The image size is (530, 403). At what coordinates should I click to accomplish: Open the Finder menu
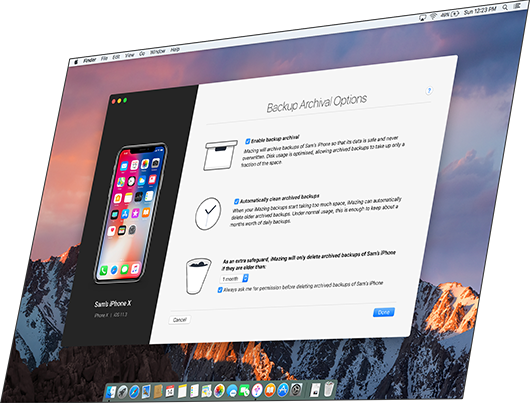point(90,60)
